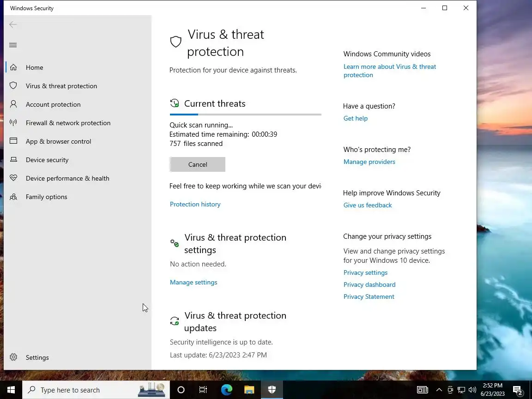This screenshot has height=399, width=532.
Task: Open Cortana circle on the taskbar
Action: pyautogui.click(x=181, y=390)
